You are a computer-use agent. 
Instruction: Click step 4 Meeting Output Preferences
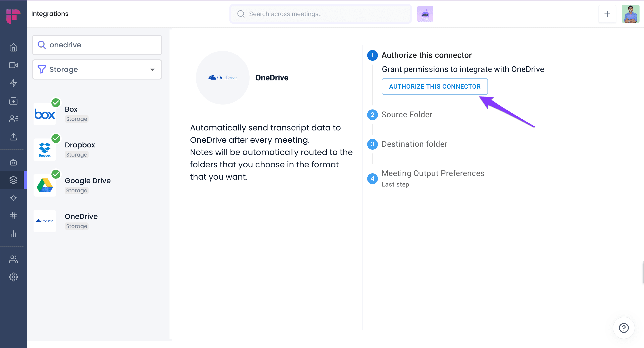click(433, 173)
